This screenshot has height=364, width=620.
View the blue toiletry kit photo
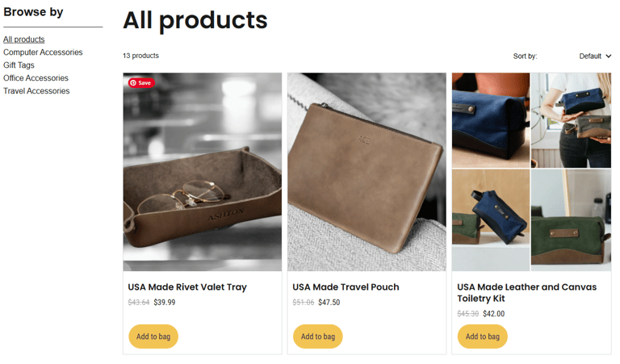(491, 120)
